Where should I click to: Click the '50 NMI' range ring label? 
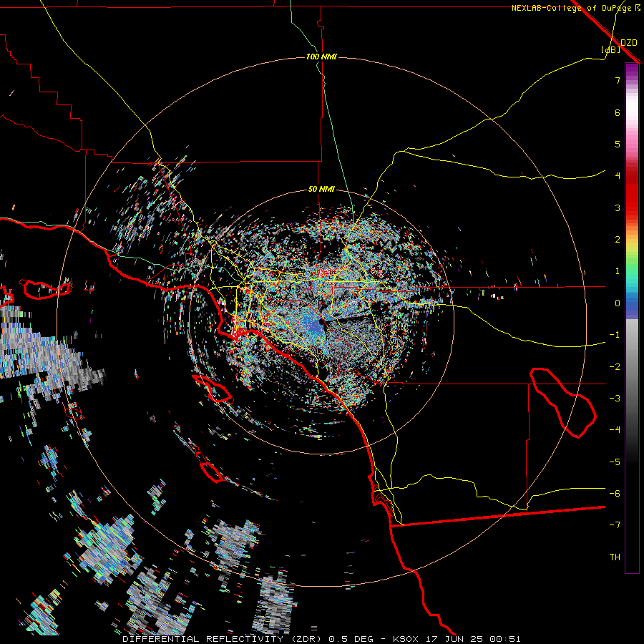pyautogui.click(x=321, y=190)
